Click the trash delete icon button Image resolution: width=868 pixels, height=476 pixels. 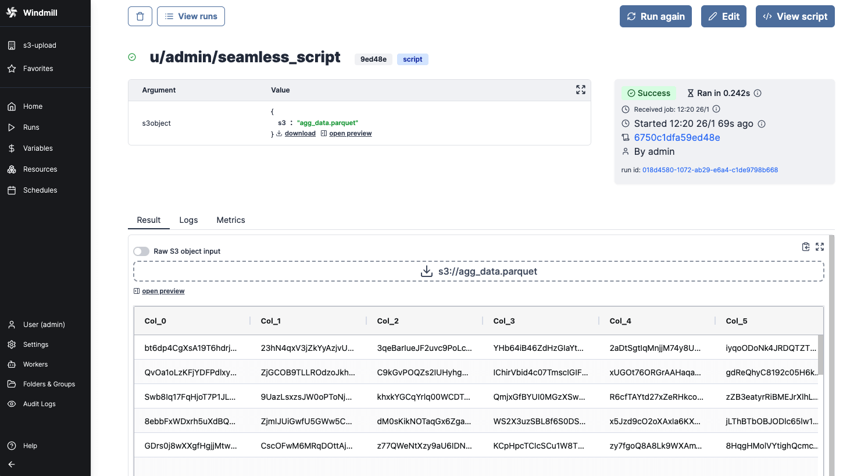tap(140, 16)
